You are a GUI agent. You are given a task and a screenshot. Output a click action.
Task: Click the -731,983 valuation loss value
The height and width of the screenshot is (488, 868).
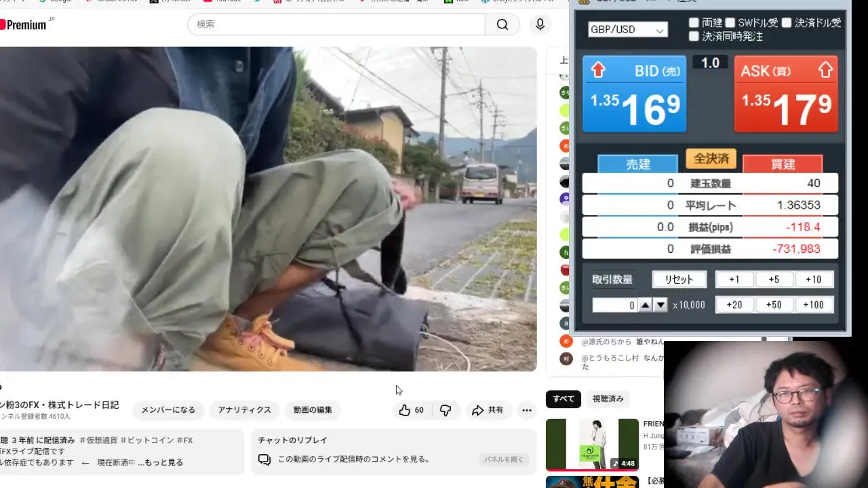[796, 249]
